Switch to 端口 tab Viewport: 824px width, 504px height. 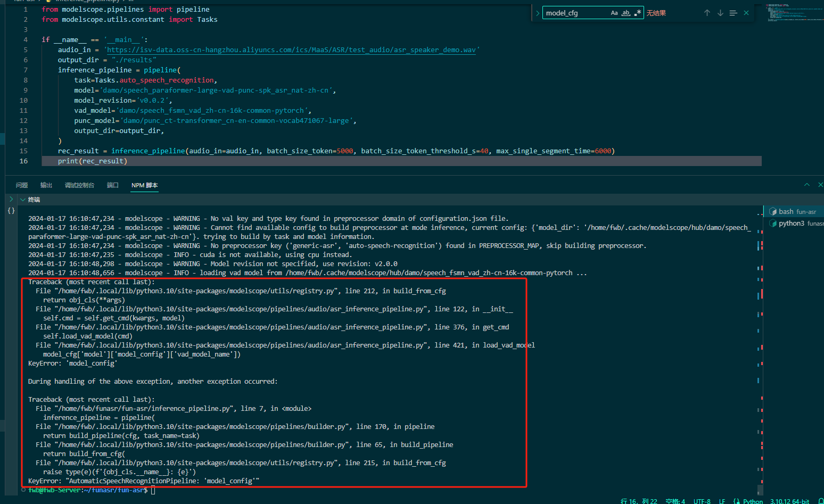tap(113, 185)
